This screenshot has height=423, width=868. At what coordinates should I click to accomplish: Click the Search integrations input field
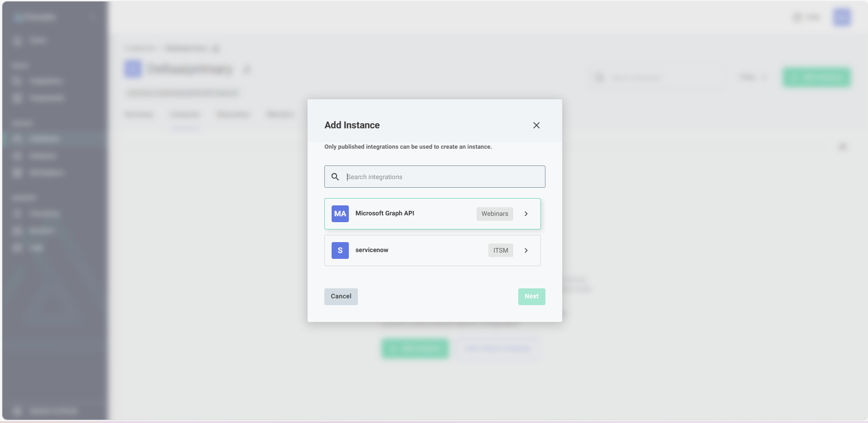[435, 177]
